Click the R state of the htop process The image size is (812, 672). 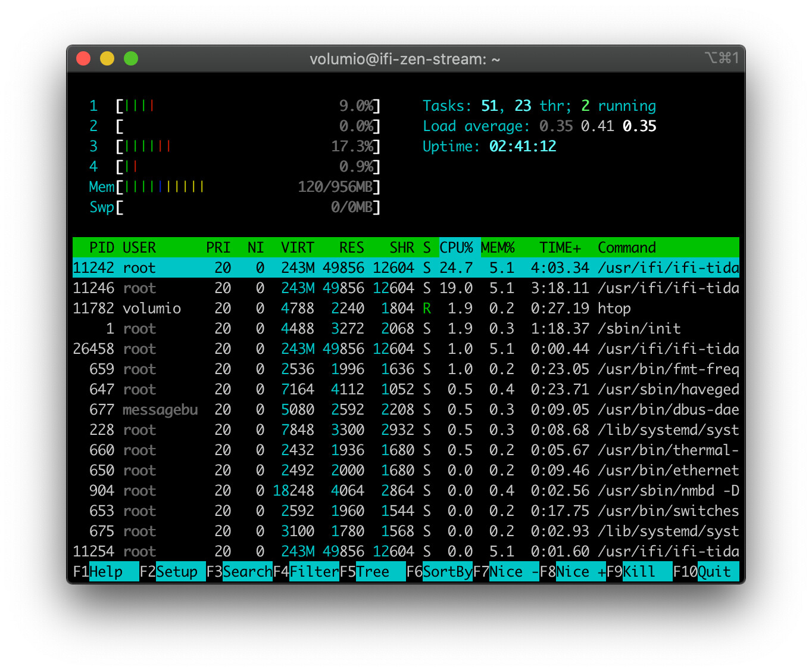pyautogui.click(x=427, y=309)
